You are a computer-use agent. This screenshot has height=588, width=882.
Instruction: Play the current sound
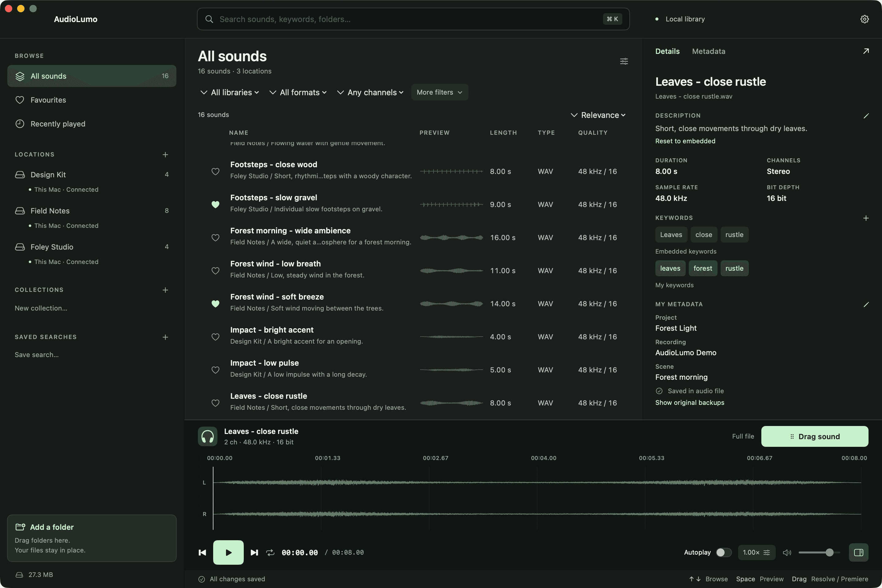pyautogui.click(x=228, y=552)
